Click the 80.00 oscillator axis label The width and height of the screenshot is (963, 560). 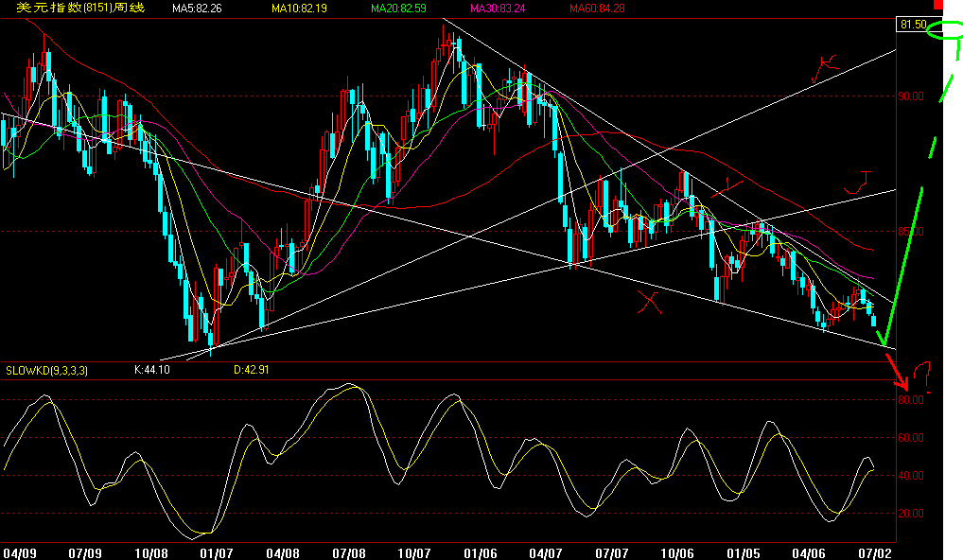(x=911, y=400)
